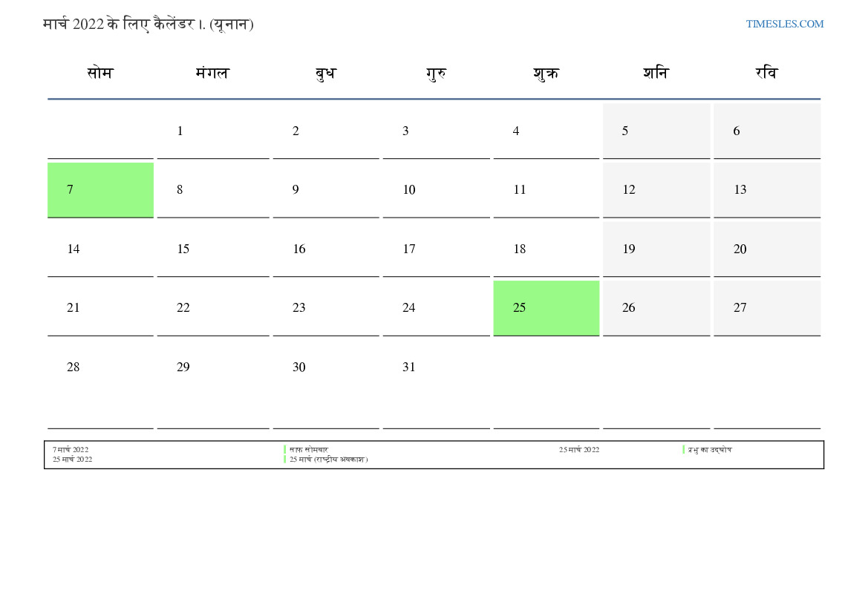Click the legend entry 7 मार्च 2022

(71, 450)
